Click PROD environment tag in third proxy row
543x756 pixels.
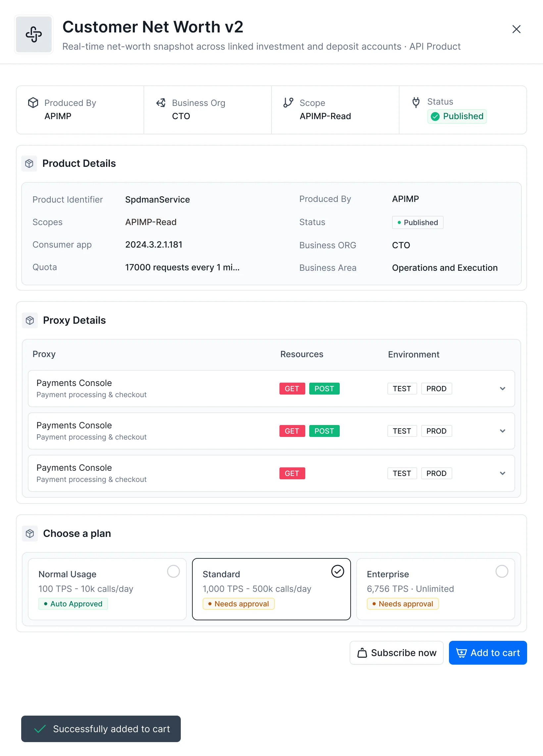[x=436, y=473]
